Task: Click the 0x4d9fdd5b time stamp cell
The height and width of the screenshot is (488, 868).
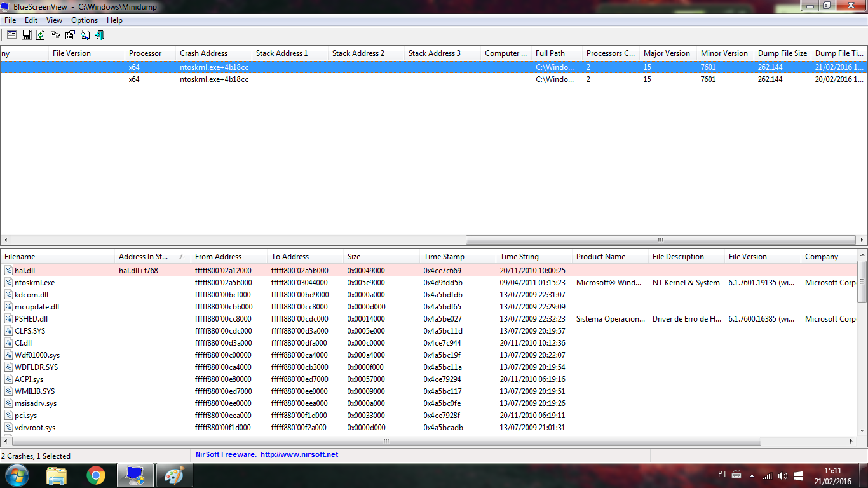Action: coord(443,283)
